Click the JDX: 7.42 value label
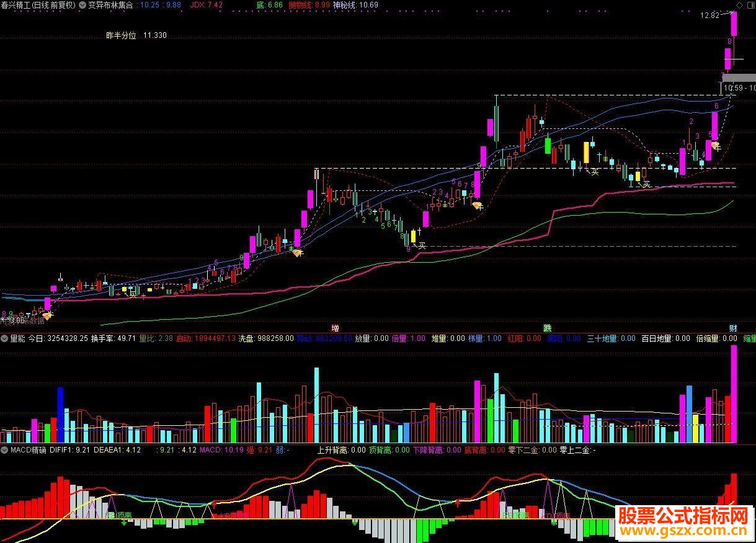This screenshot has height=543, width=756. tap(207, 4)
